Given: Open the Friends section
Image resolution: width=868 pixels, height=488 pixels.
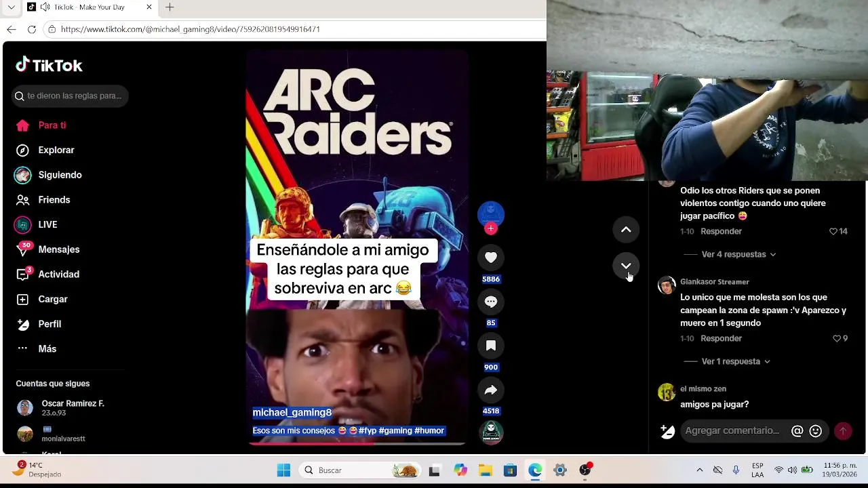Looking at the screenshot, I should [43, 200].
